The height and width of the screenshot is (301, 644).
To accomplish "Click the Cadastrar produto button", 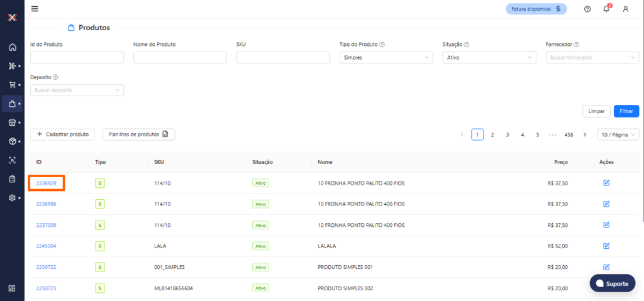I will (x=63, y=134).
